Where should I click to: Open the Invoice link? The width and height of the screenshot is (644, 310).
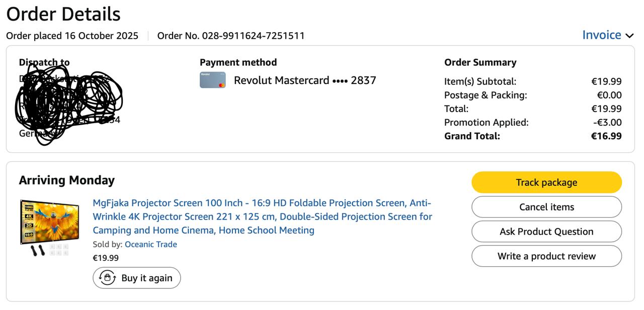click(601, 35)
